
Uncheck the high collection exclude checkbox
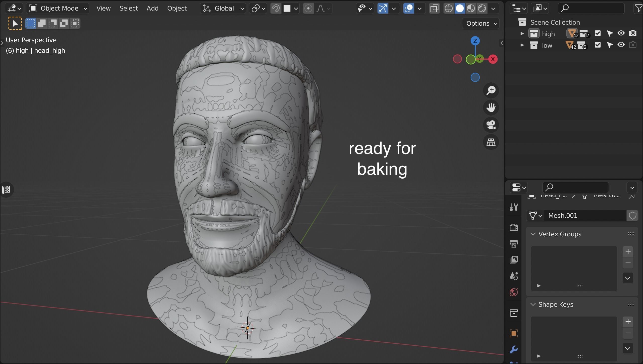598,33
